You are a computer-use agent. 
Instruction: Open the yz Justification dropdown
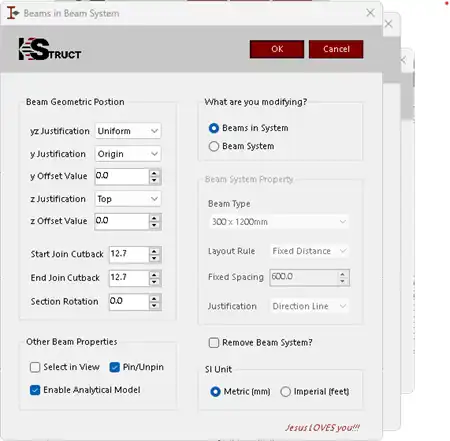(x=128, y=131)
